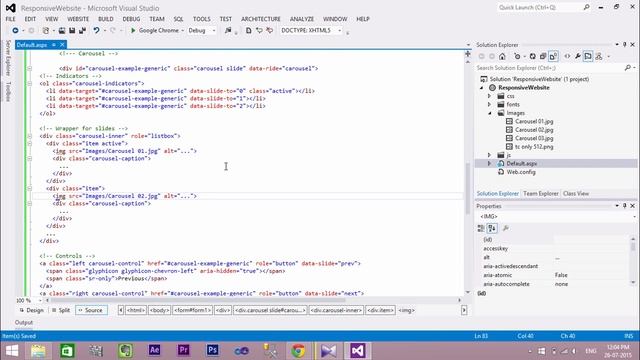The image size is (640, 360).
Task: Open the Google Chrome browser target dropdown
Action: (182, 31)
